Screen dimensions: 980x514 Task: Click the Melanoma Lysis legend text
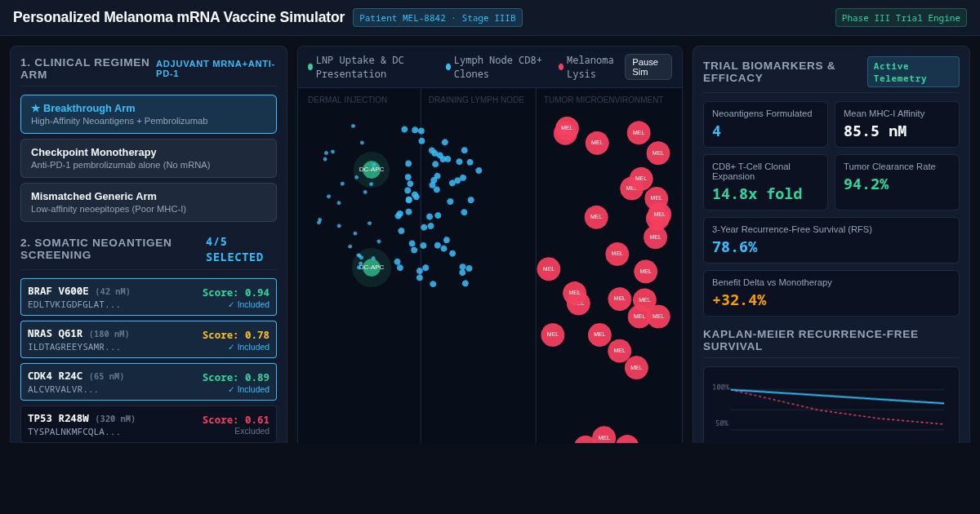point(590,67)
